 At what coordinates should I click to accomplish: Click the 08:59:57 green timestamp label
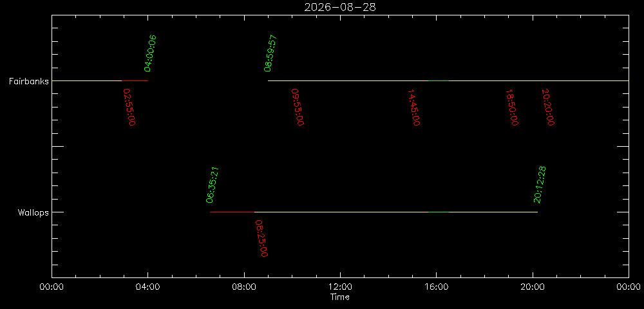(271, 53)
